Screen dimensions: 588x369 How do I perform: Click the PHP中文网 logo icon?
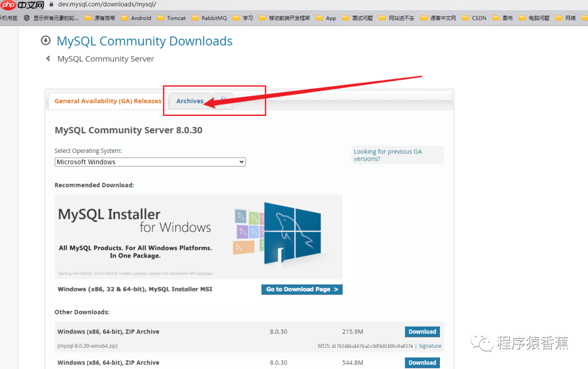click(x=8, y=4)
